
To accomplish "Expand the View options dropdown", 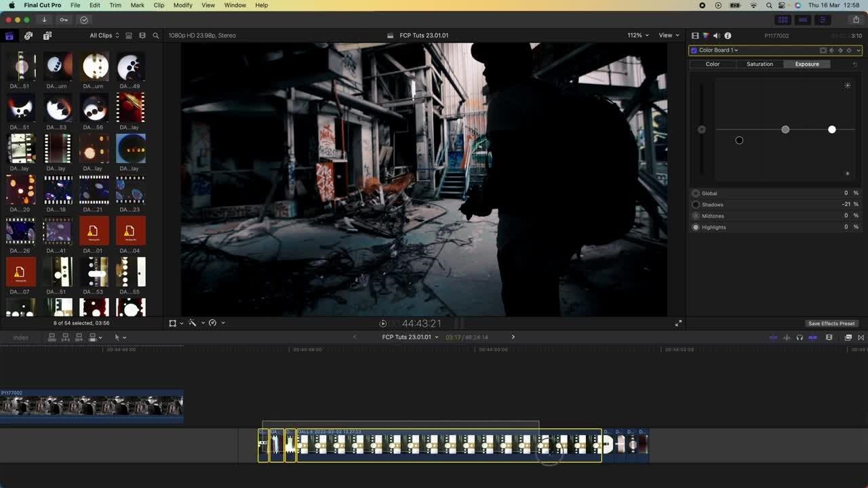I will (669, 35).
